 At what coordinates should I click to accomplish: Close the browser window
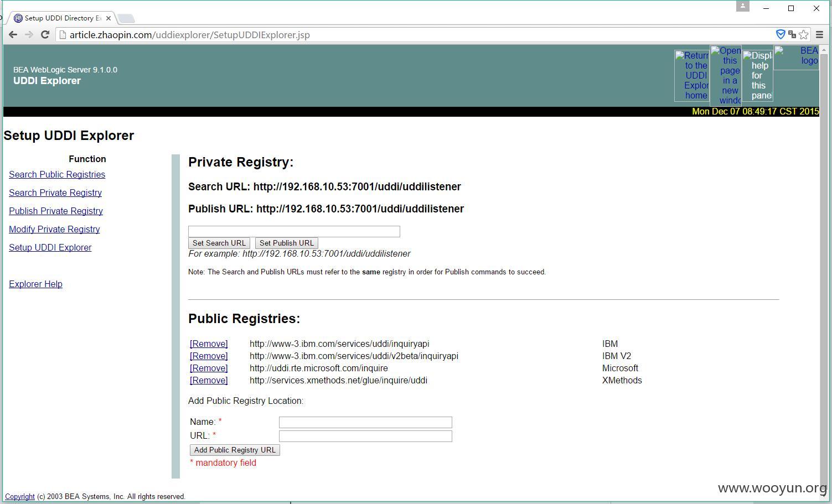click(x=817, y=8)
